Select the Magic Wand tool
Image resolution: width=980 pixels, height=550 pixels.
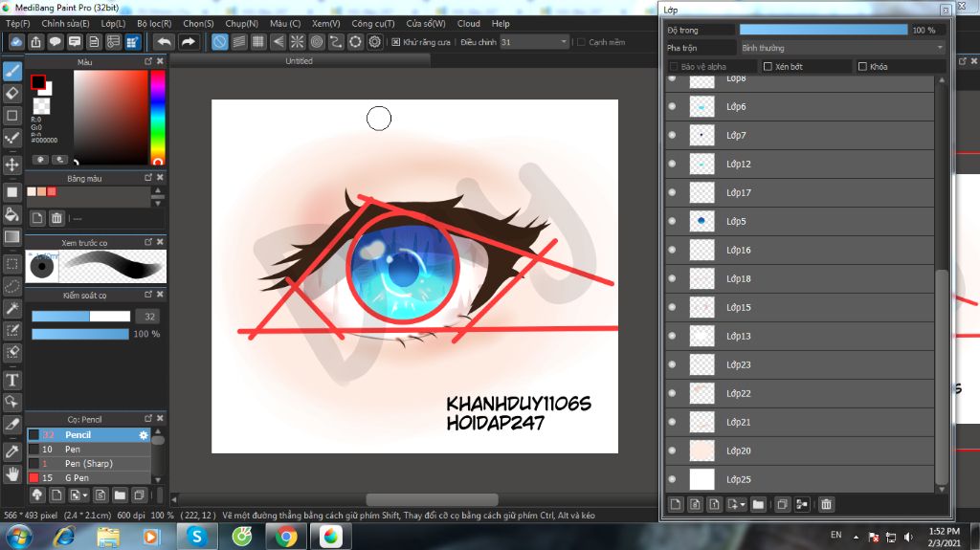11,308
